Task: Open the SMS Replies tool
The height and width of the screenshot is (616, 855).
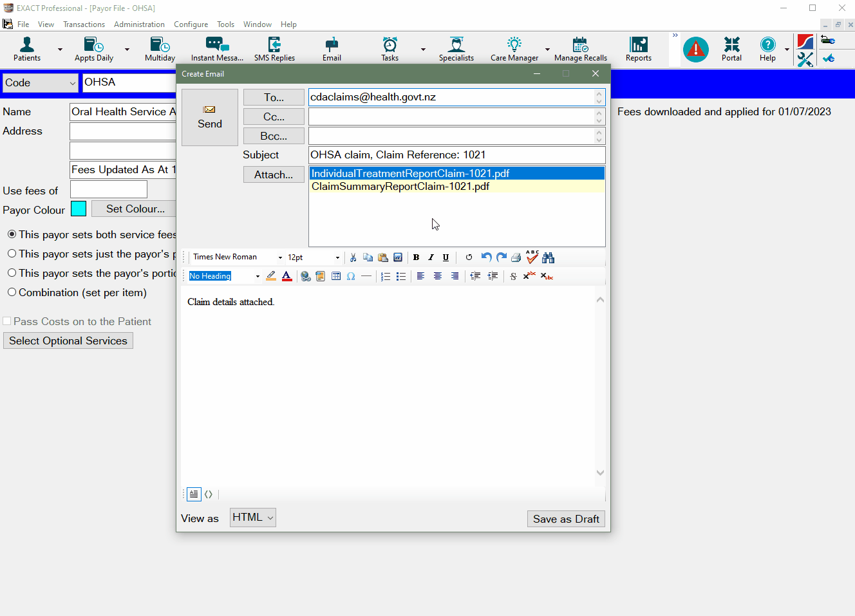Action: [x=274, y=49]
